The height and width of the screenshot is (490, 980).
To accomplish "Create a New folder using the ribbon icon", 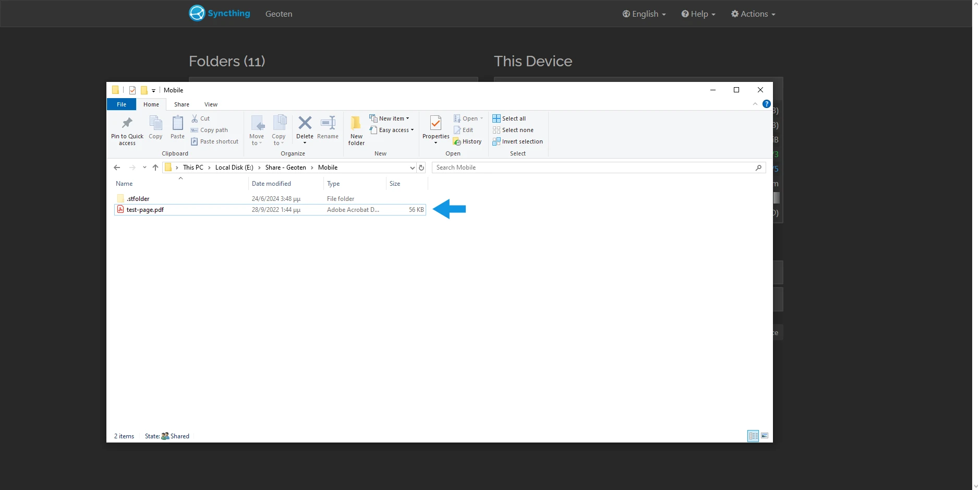I will point(355,128).
